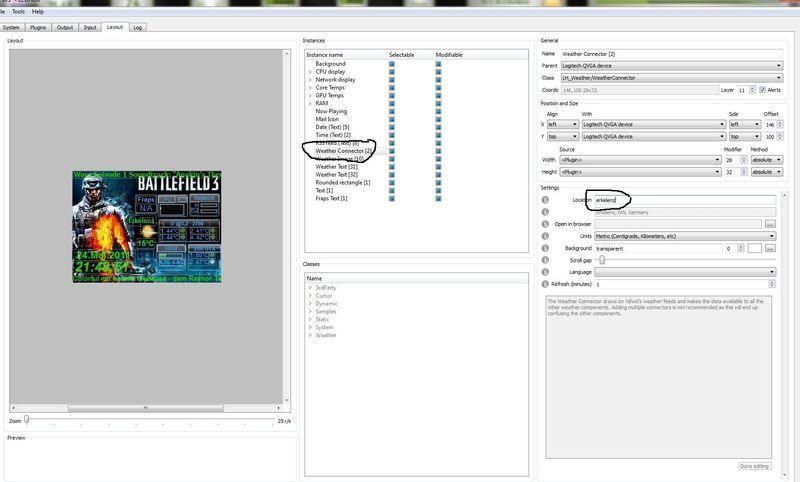Screen dimensions: 800x482
Task: Click the Name input field
Action: pos(671,54)
